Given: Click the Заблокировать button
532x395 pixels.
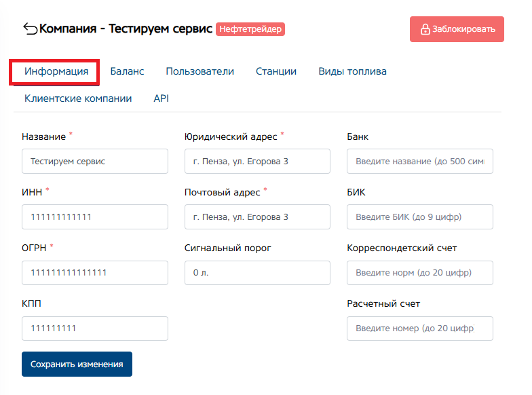Looking at the screenshot, I should click(x=457, y=29).
